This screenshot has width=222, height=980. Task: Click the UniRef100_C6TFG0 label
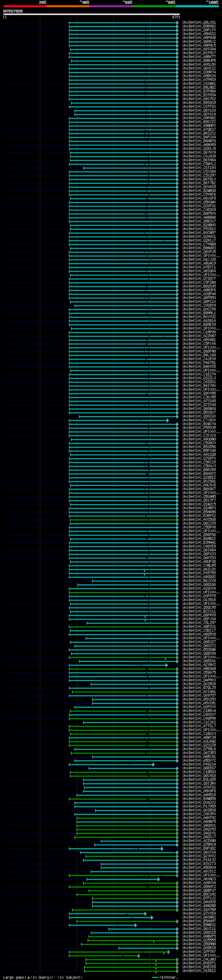click(x=199, y=106)
